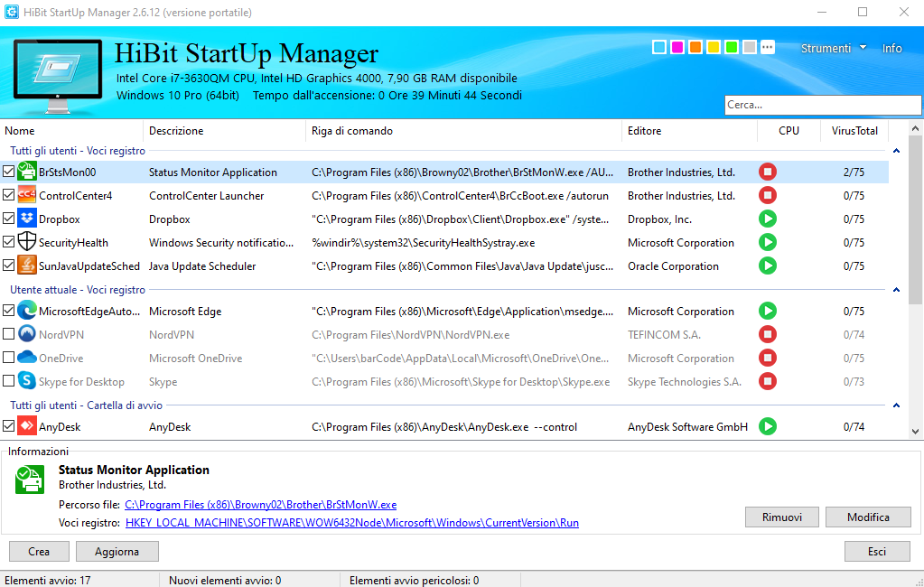924x587 pixels.
Task: Sort by Editore column header
Action: 689,131
